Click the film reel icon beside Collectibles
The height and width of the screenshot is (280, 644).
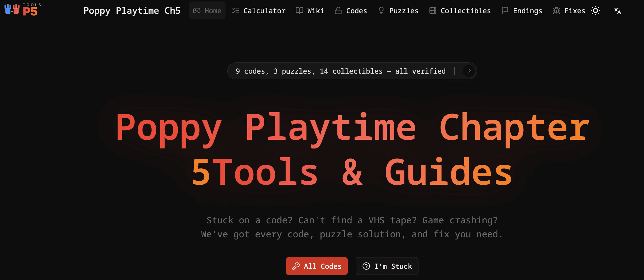(432, 10)
